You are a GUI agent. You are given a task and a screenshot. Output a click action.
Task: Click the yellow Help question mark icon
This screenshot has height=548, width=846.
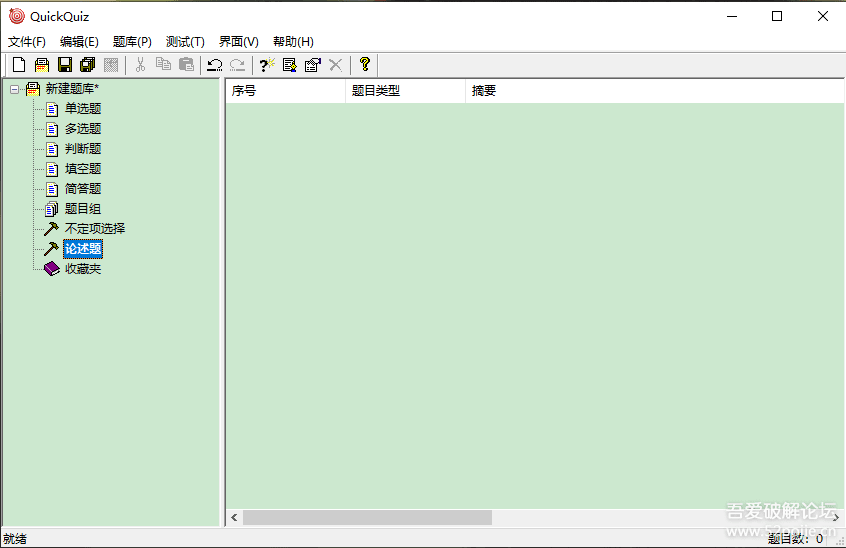point(365,65)
